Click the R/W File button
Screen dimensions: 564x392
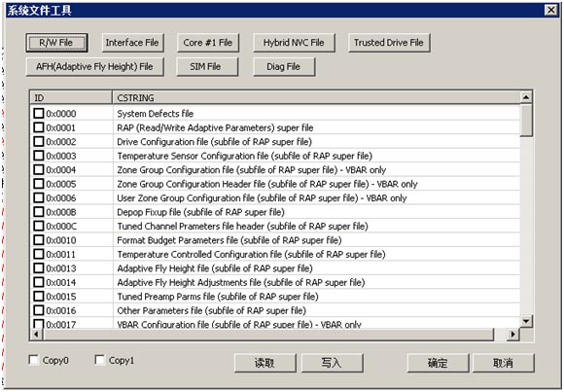click(x=56, y=43)
